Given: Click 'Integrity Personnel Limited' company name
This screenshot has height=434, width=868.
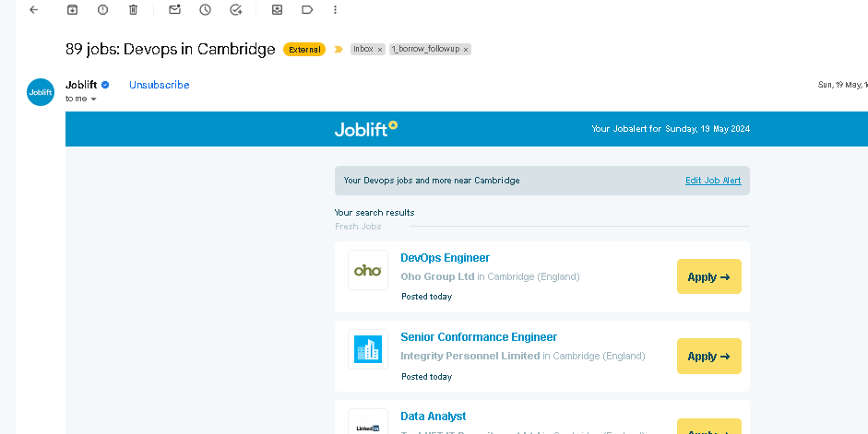Looking at the screenshot, I should tap(470, 356).
